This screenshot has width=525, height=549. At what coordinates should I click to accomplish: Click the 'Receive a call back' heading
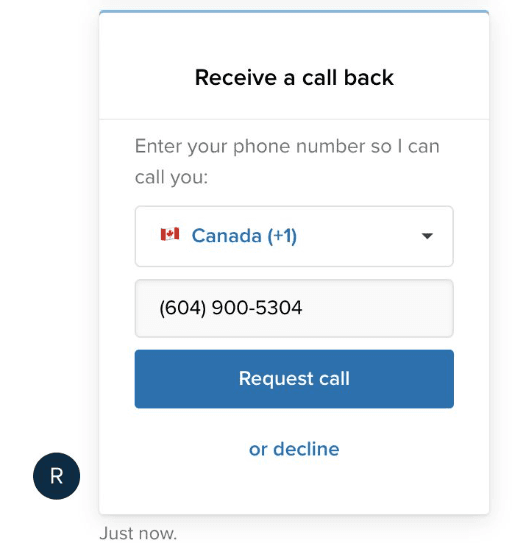294,77
